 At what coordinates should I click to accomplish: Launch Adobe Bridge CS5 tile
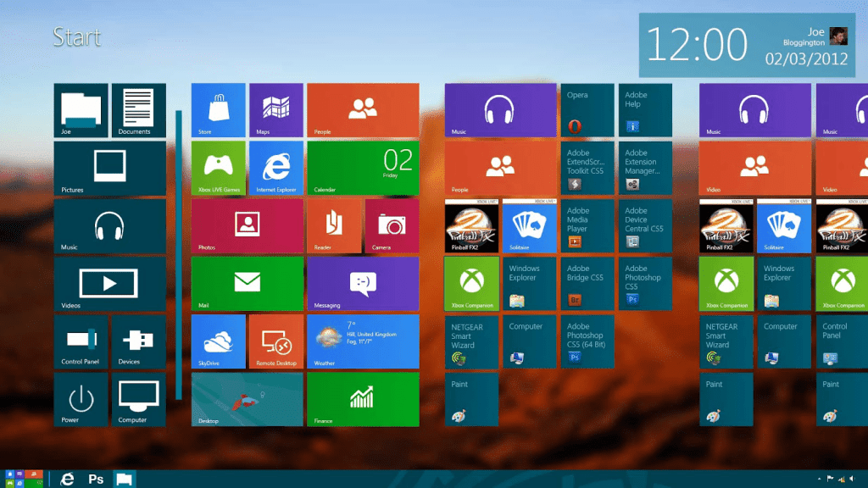[587, 283]
